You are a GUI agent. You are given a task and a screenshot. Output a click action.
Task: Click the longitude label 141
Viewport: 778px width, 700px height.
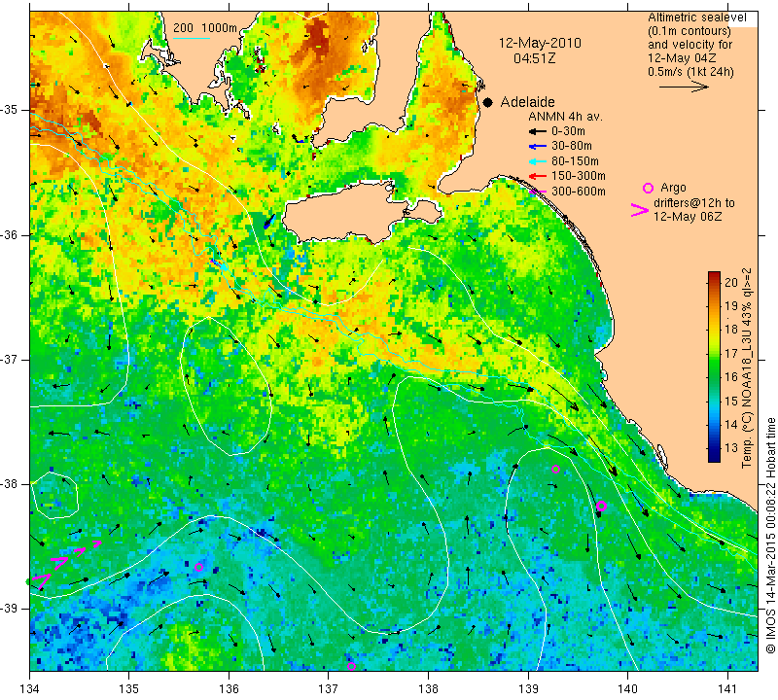tap(727, 688)
